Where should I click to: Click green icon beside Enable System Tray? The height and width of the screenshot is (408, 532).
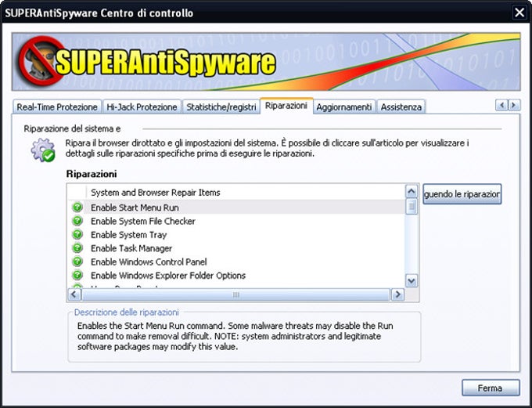pos(77,234)
